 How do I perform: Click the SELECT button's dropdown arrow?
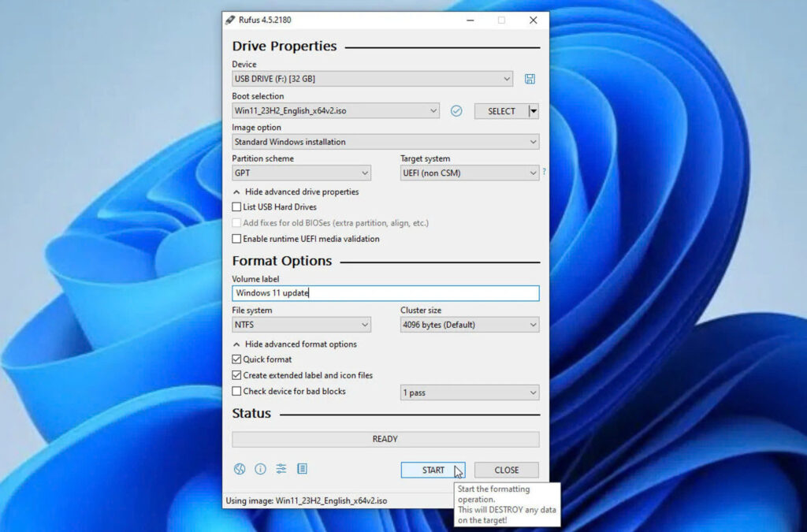coord(534,111)
